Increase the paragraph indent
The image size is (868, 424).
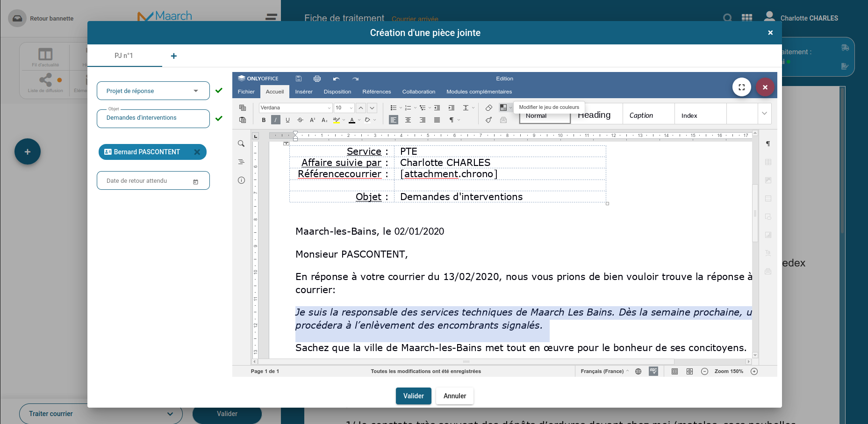pyautogui.click(x=451, y=108)
